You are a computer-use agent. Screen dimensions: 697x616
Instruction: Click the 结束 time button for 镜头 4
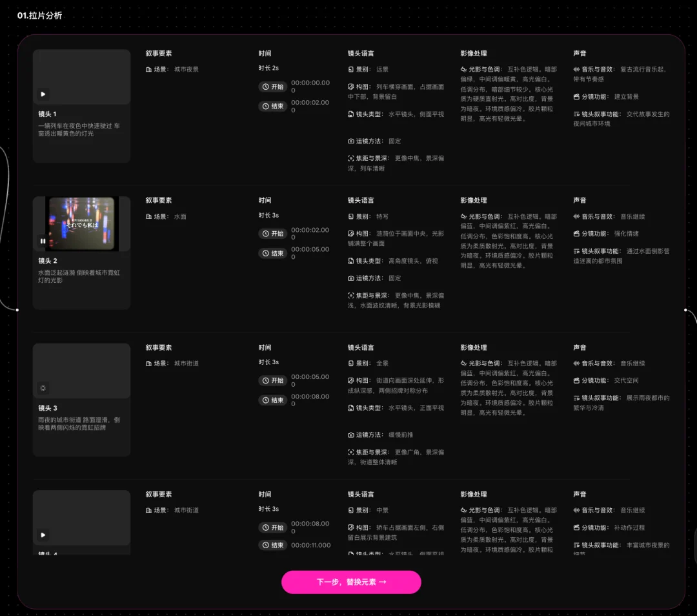tap(273, 545)
